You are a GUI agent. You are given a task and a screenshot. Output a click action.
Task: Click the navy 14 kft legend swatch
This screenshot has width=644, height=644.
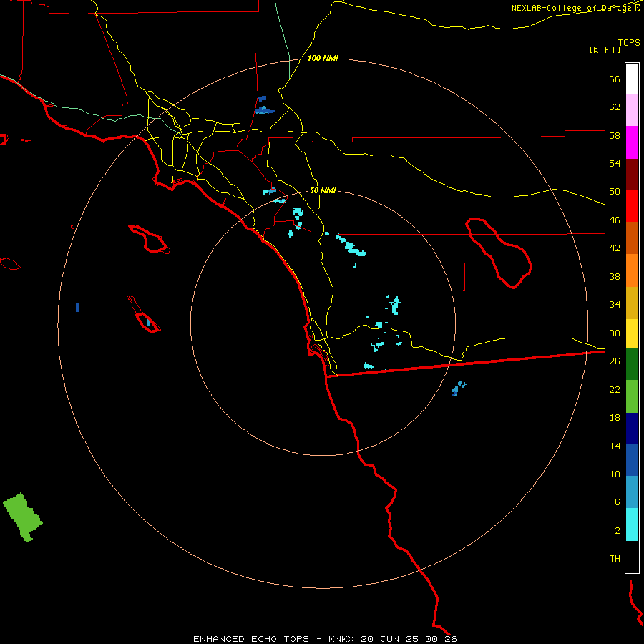coord(632,429)
